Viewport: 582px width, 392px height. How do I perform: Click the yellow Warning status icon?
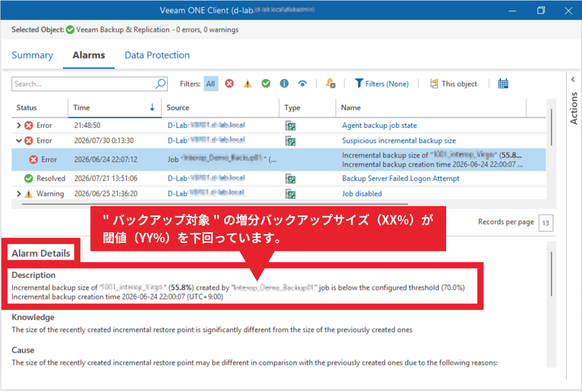[x=28, y=194]
